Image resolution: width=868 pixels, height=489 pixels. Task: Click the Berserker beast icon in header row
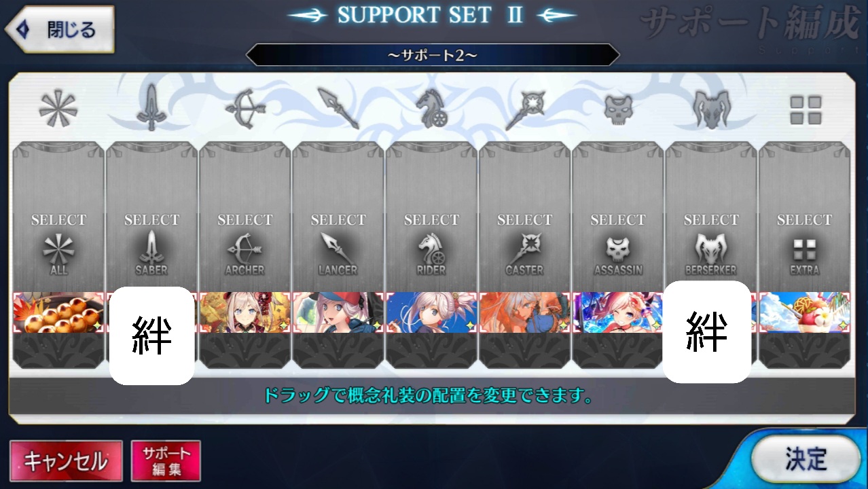[x=711, y=110]
